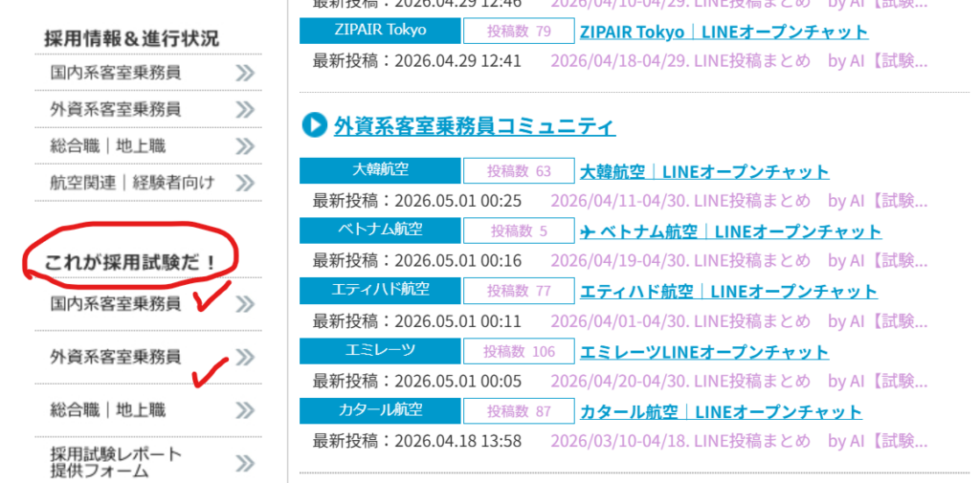The width and height of the screenshot is (980, 483).
Task: Open 外資系客室乗務員コミュニティ heading link
Action: (x=475, y=126)
